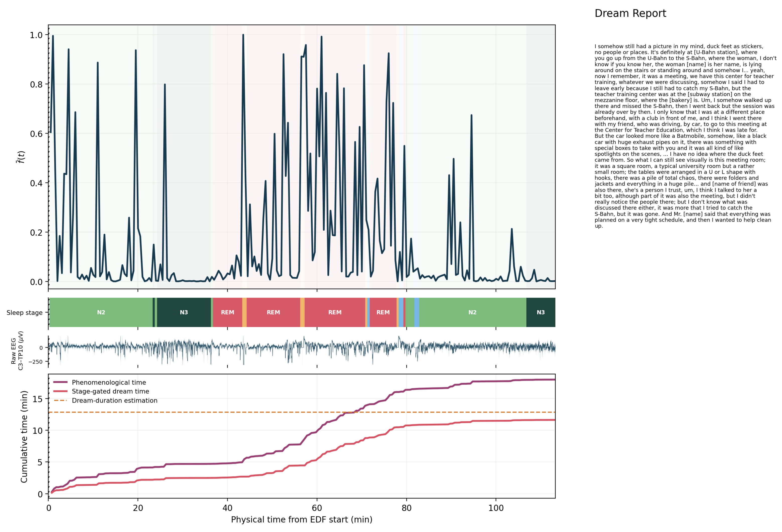Screen dimensions: 782x532
Task: Select the REM block spanning 57–71 minutes
Action: (335, 312)
